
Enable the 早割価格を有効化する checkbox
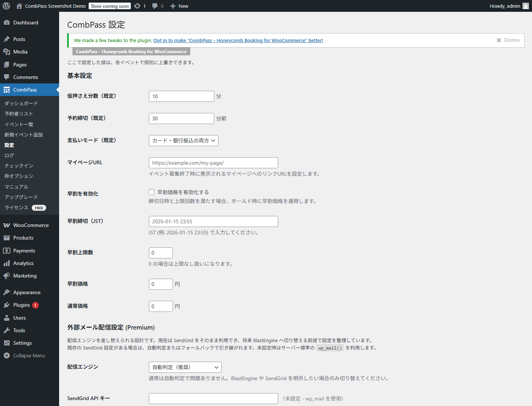(151, 192)
